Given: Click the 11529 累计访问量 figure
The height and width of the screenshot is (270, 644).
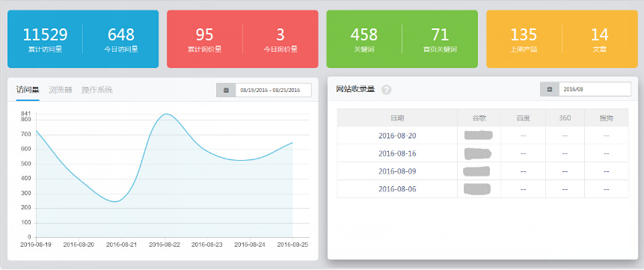Looking at the screenshot, I should coord(45,40).
